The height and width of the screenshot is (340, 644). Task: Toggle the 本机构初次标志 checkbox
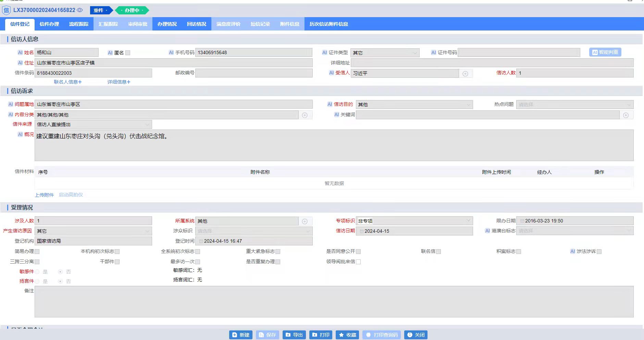pos(117,252)
